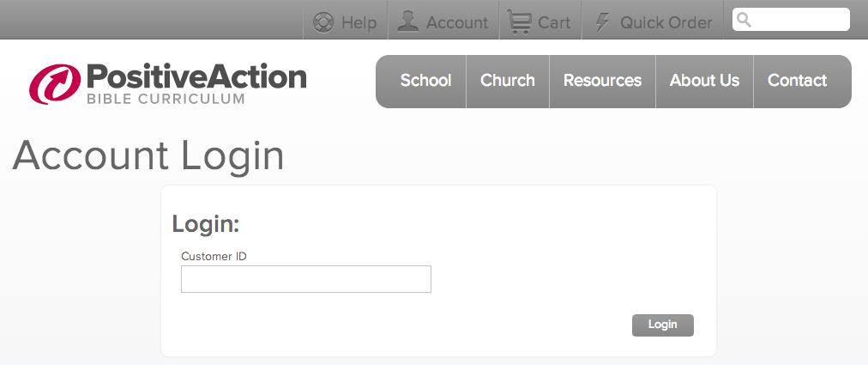The image size is (868, 365).
Task: Click the Help lifebuoy icon
Action: (x=323, y=22)
